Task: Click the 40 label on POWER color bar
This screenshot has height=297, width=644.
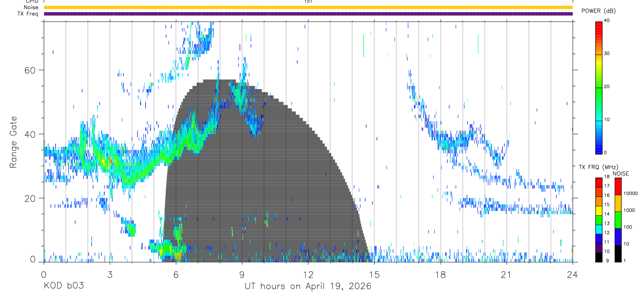Action: [x=607, y=20]
